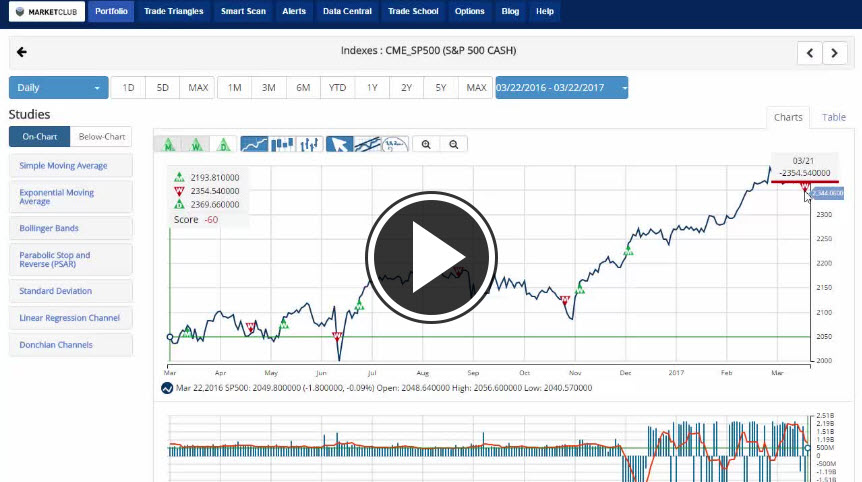The width and height of the screenshot is (862, 482).
Task: Click the back arrow icon
Action: point(21,52)
